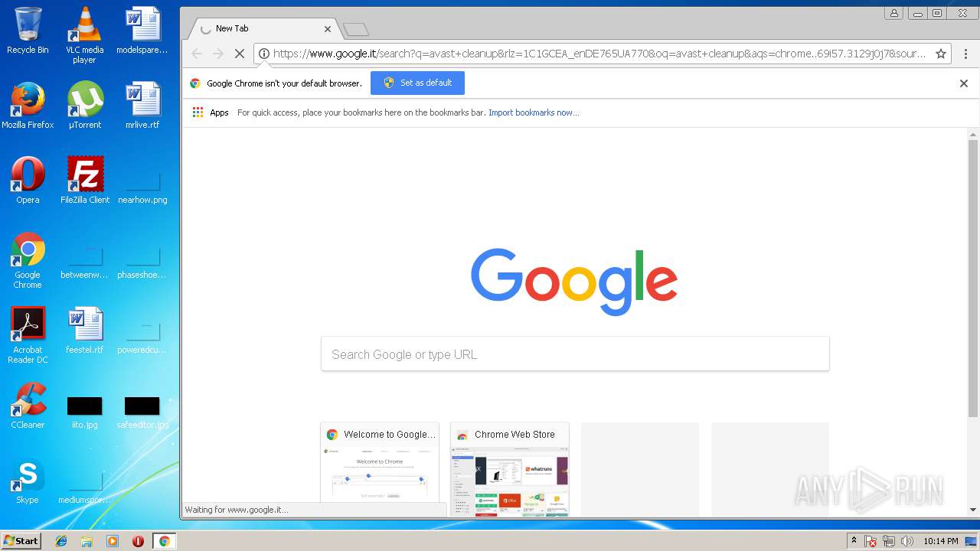
Task: Select the betweenw... desktop file
Action: 84,264
